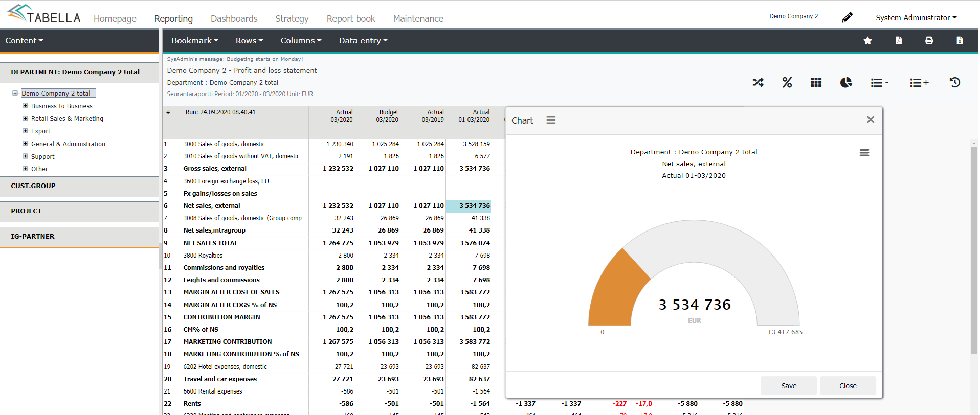Screen dimensions: 980x415
Task: Open the Columns dropdown menu
Action: click(301, 41)
